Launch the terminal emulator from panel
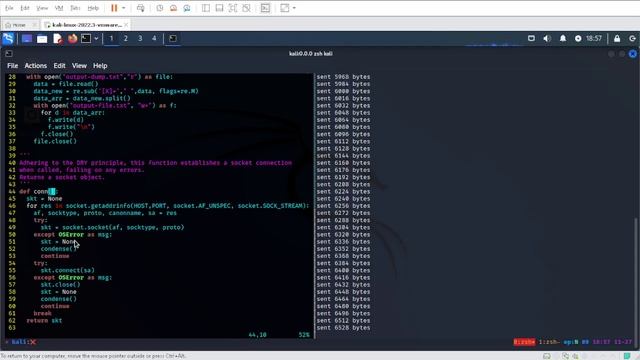This screenshot has width=640, height=360. (x=86, y=39)
